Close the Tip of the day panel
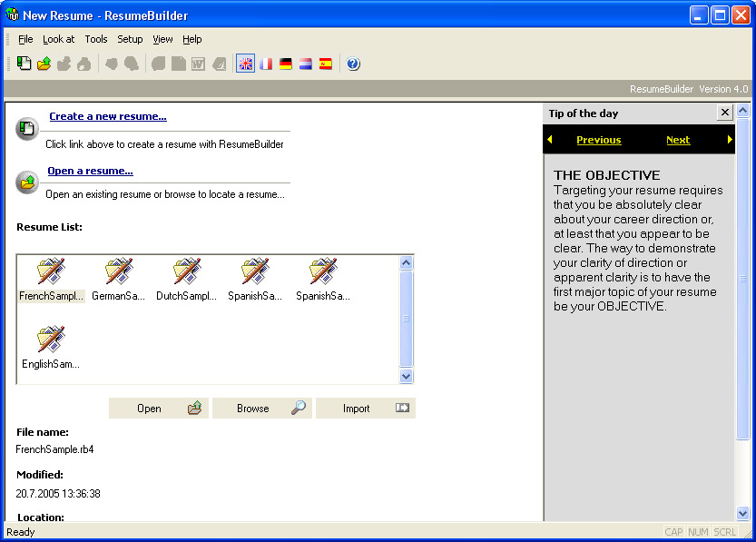The width and height of the screenshot is (756, 542). point(724,113)
